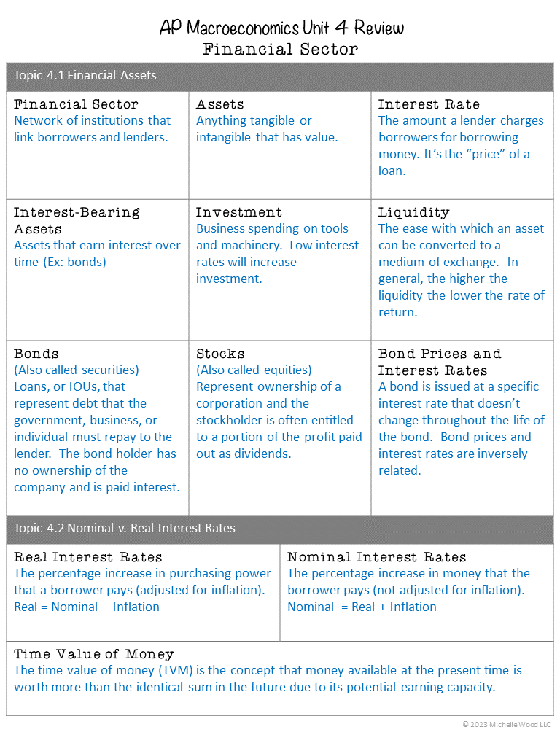Click the 'Investment' term heading
This screenshot has width=560, height=735.
point(239,212)
